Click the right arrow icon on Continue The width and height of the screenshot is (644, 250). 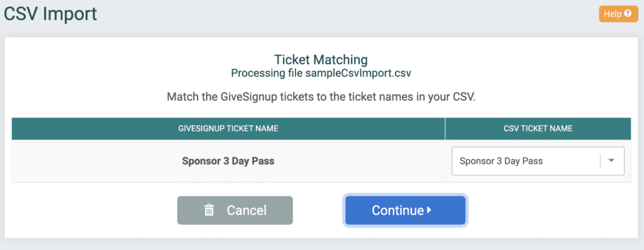[x=429, y=210]
